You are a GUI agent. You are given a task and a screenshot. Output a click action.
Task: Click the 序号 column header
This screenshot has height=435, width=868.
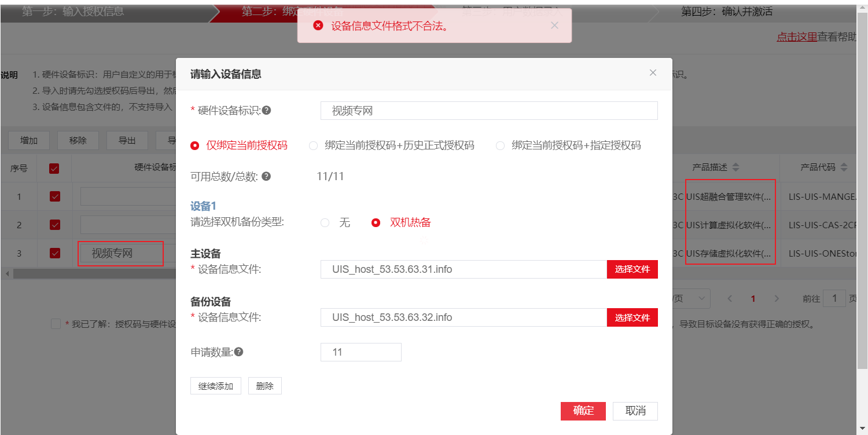19,169
